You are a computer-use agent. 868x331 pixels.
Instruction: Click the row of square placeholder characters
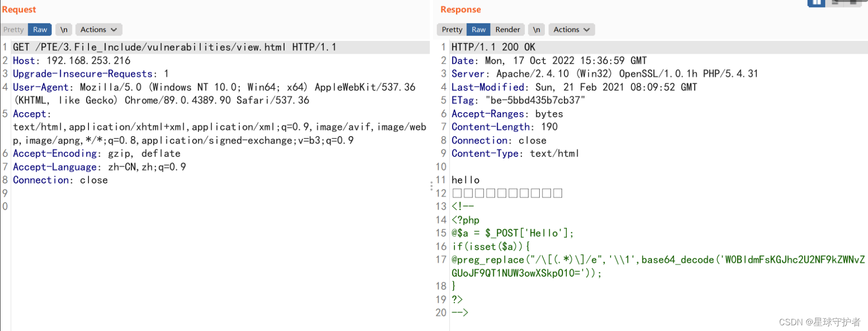[507, 193]
